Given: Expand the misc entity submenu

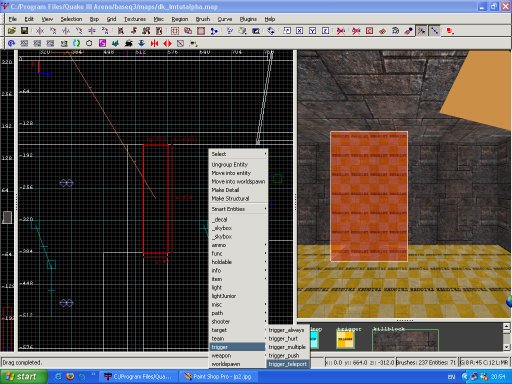Looking at the screenshot, I should (x=238, y=304).
